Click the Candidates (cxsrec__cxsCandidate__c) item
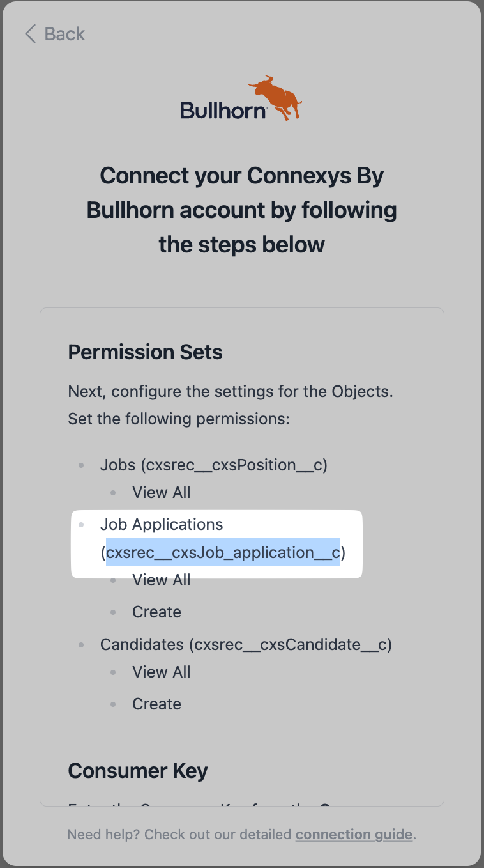Screen dimensions: 484x868 click(246, 644)
